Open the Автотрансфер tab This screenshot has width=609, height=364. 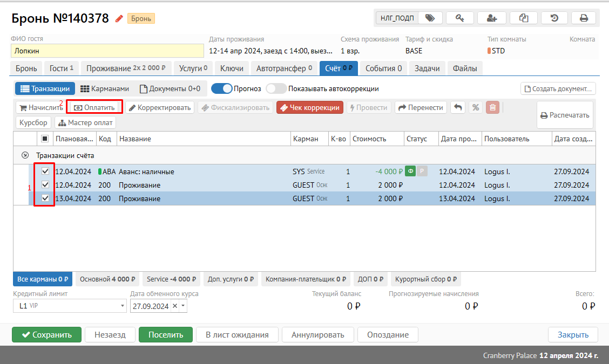point(284,68)
